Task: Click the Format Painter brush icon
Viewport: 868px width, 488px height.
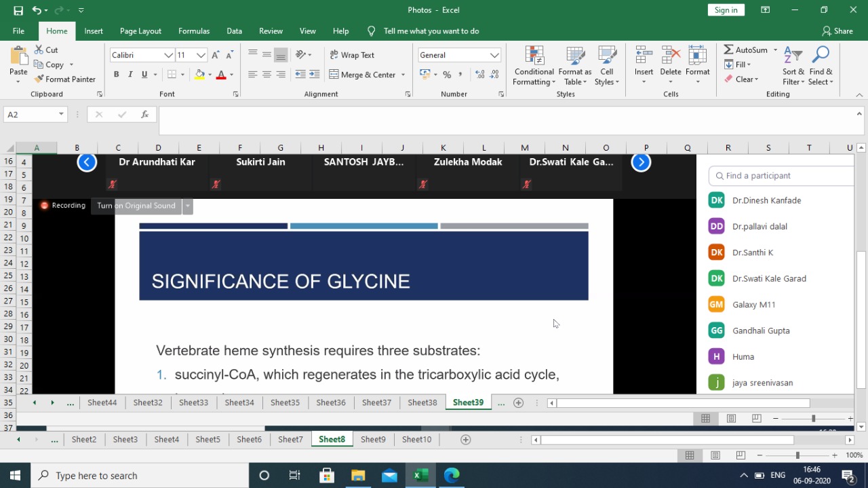Action: pos(39,79)
